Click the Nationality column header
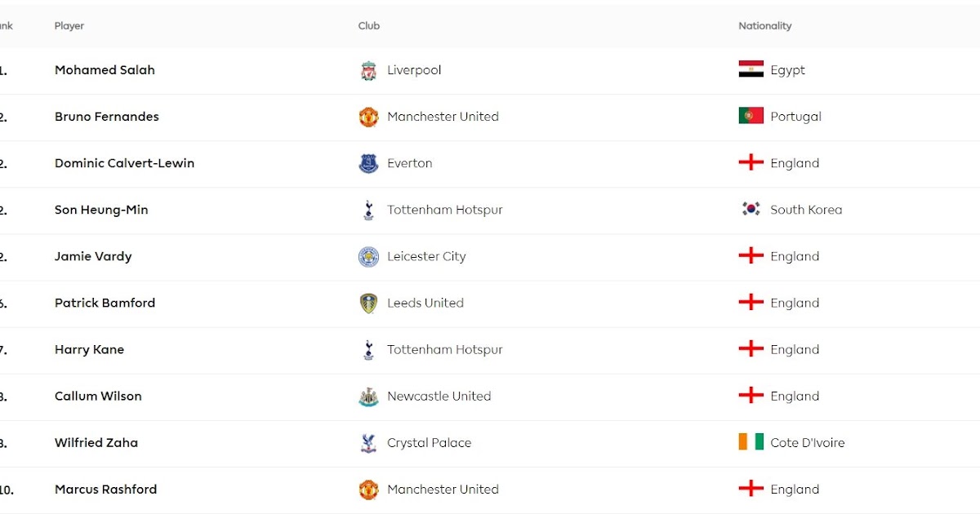 (x=765, y=26)
